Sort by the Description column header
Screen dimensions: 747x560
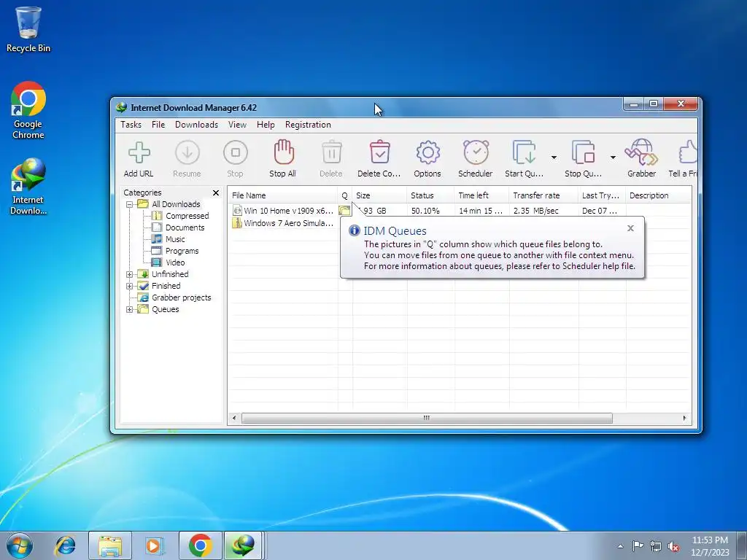[x=659, y=195]
